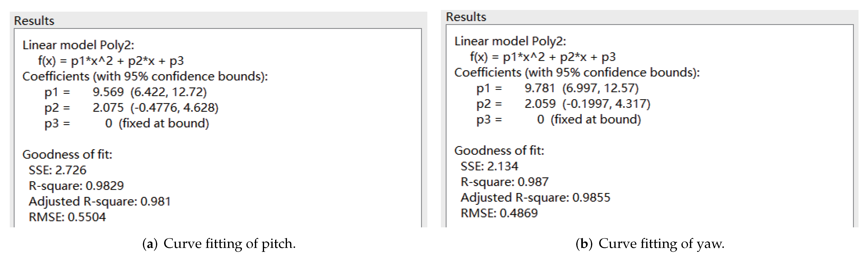
Task: Select the p2 = 2.059 coefficient line
Action: [563, 104]
